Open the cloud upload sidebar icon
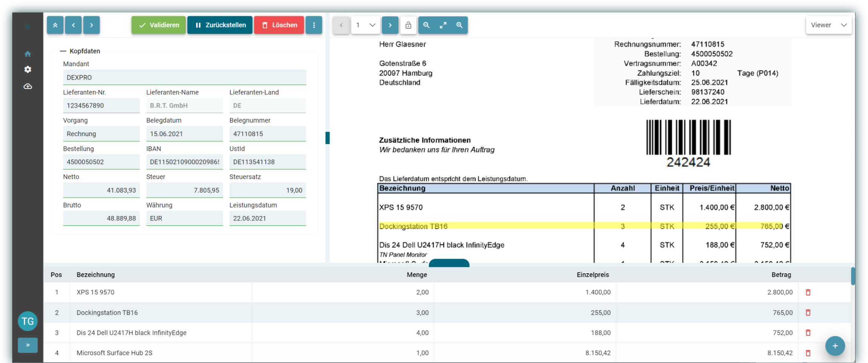 coord(28,86)
